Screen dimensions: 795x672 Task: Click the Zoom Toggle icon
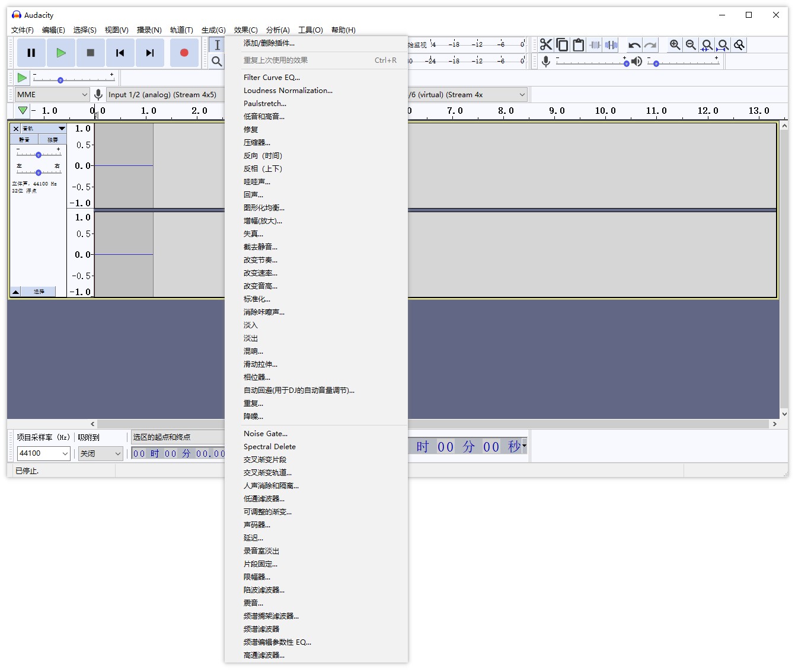(x=739, y=45)
